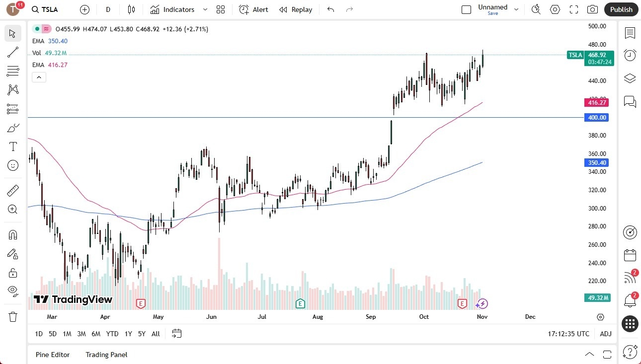Viewport: 641px width, 364px height.
Task: Open the Trading Panel tab
Action: click(106, 355)
